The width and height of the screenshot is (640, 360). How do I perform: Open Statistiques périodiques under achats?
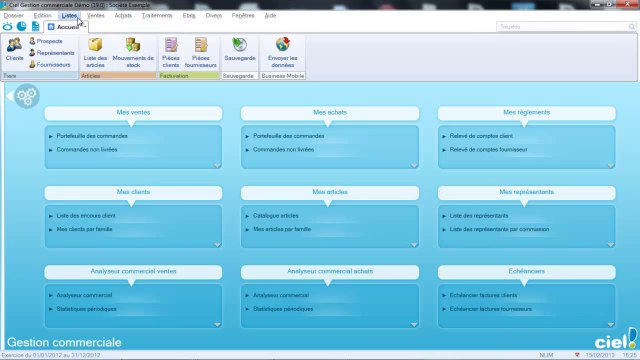[x=283, y=309]
